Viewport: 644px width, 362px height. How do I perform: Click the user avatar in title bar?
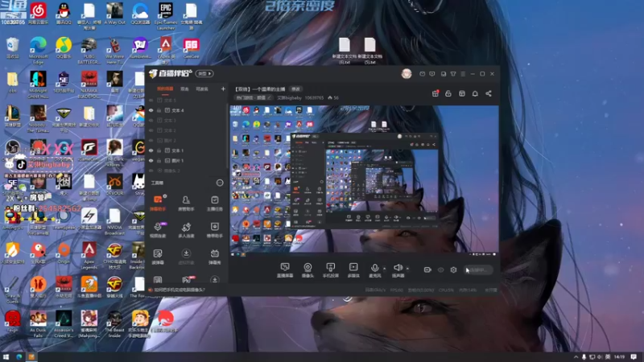pos(407,73)
